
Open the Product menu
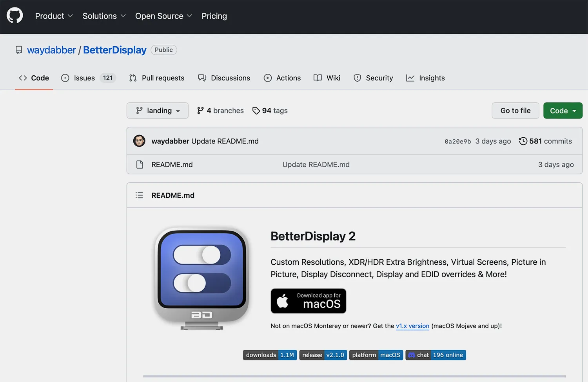tap(54, 16)
